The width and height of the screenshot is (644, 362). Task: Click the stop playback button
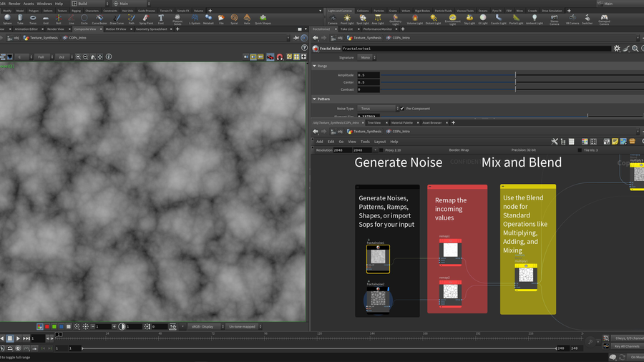pyautogui.click(x=10, y=338)
